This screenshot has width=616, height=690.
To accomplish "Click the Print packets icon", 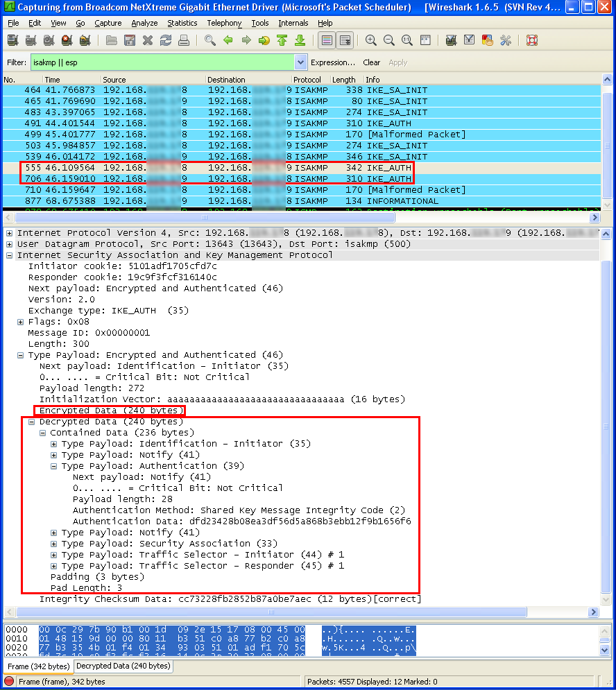I will pyautogui.click(x=184, y=40).
